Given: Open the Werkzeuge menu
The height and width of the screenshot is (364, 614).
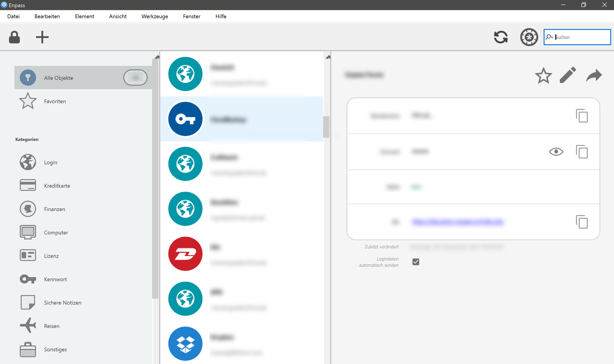Looking at the screenshot, I should (155, 16).
